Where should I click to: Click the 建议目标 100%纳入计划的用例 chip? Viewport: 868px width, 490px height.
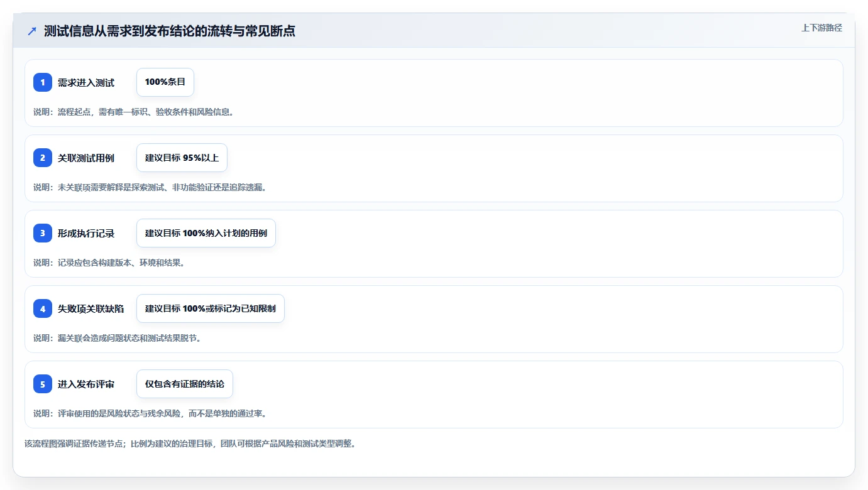coord(206,233)
